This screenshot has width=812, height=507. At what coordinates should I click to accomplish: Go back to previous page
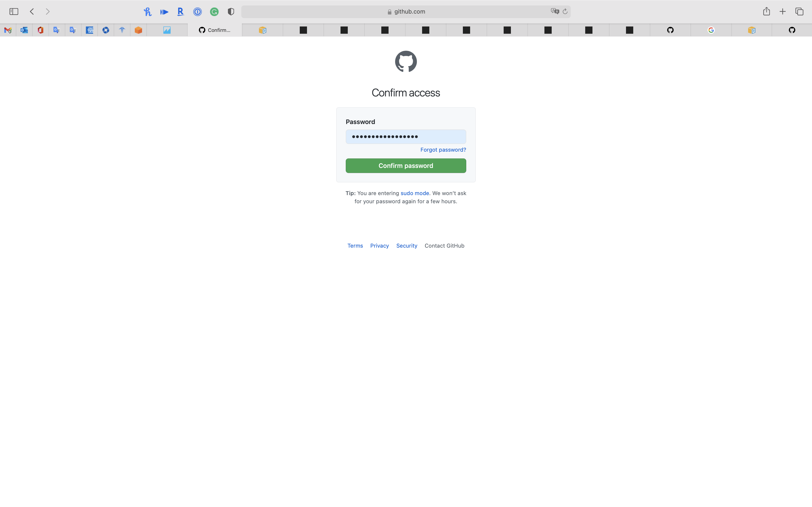pos(32,11)
